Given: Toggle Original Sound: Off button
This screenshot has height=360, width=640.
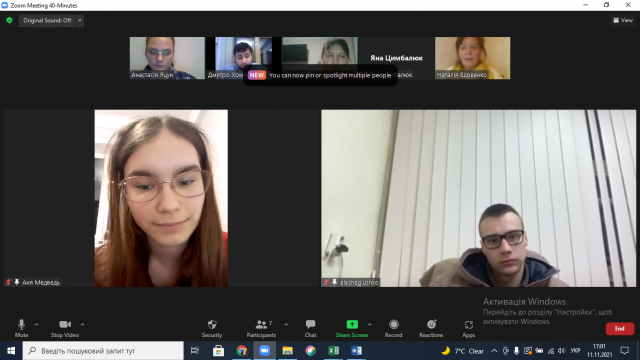Looking at the screenshot, I should point(47,20).
